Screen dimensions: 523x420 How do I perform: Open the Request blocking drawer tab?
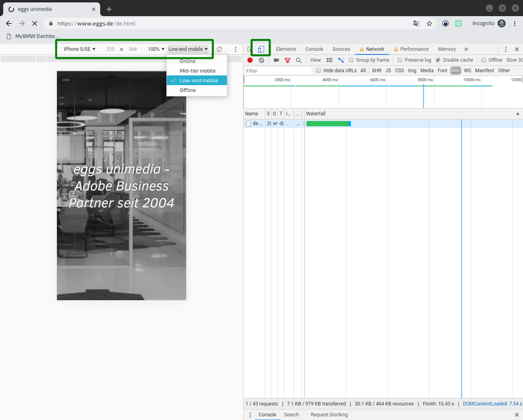(329, 414)
